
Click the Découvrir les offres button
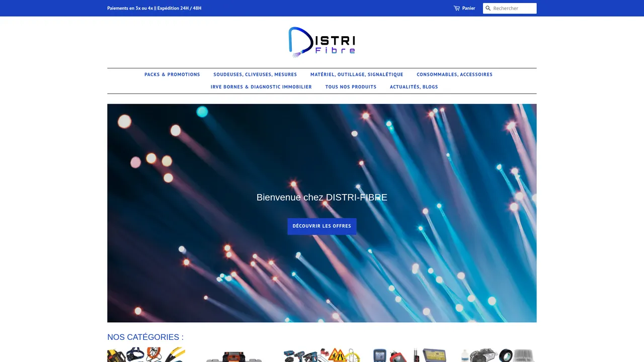point(322,226)
